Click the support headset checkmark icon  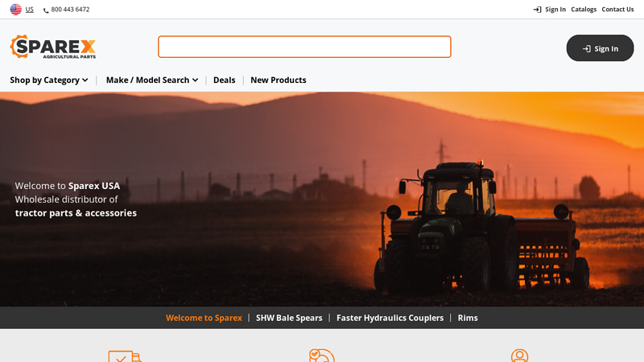321,356
